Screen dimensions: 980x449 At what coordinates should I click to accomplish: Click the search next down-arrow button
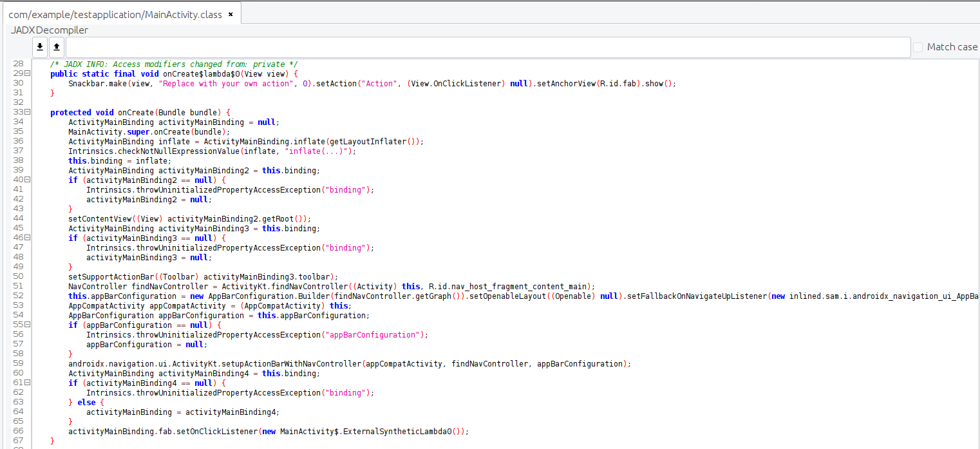[40, 47]
